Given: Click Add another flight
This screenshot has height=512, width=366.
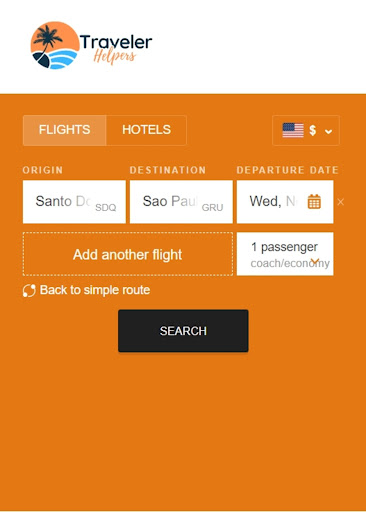Looking at the screenshot, I should tap(128, 254).
